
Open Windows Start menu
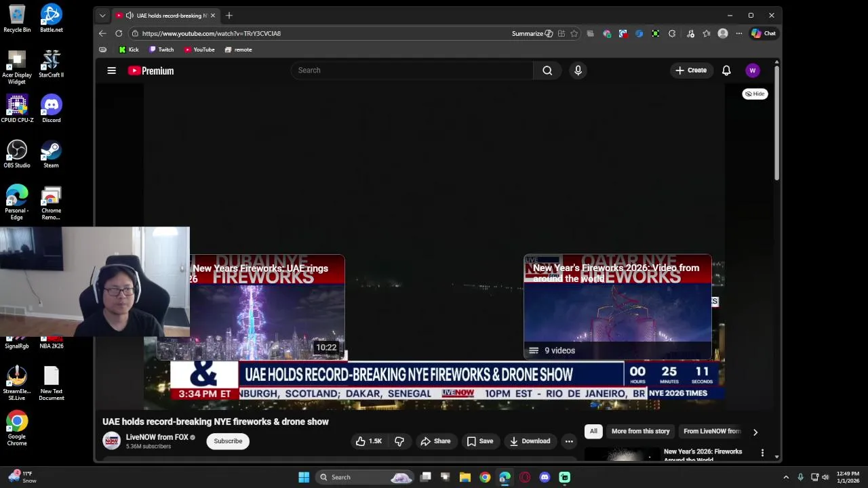pyautogui.click(x=304, y=477)
